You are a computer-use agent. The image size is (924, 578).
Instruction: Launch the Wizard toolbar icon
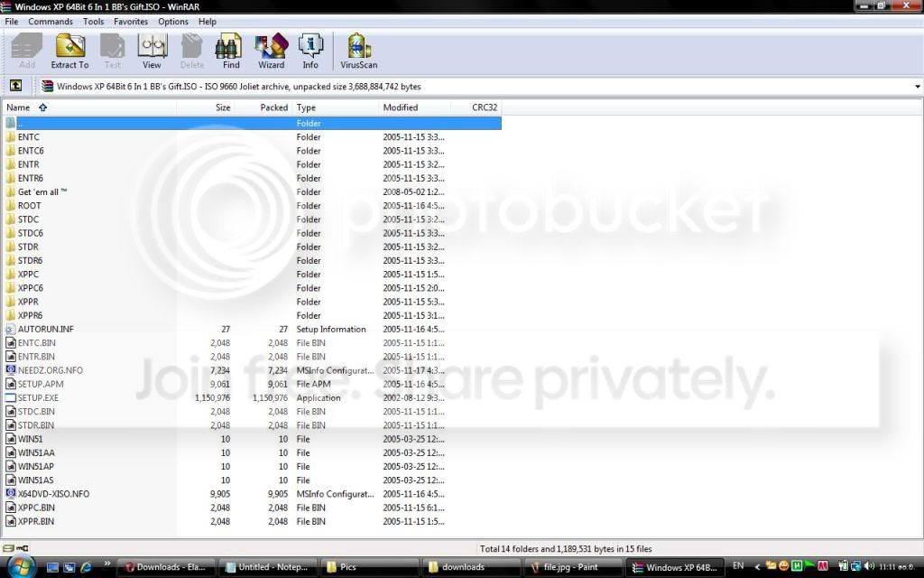click(271, 51)
